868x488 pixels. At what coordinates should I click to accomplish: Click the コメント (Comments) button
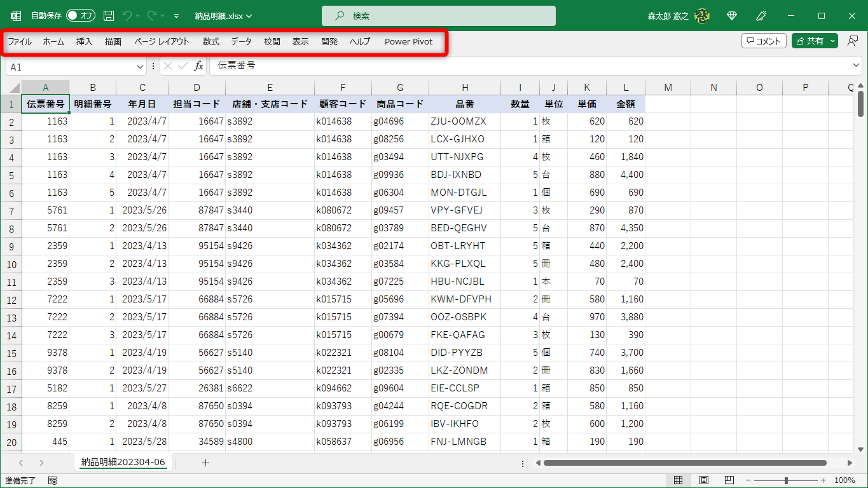[x=763, y=40]
